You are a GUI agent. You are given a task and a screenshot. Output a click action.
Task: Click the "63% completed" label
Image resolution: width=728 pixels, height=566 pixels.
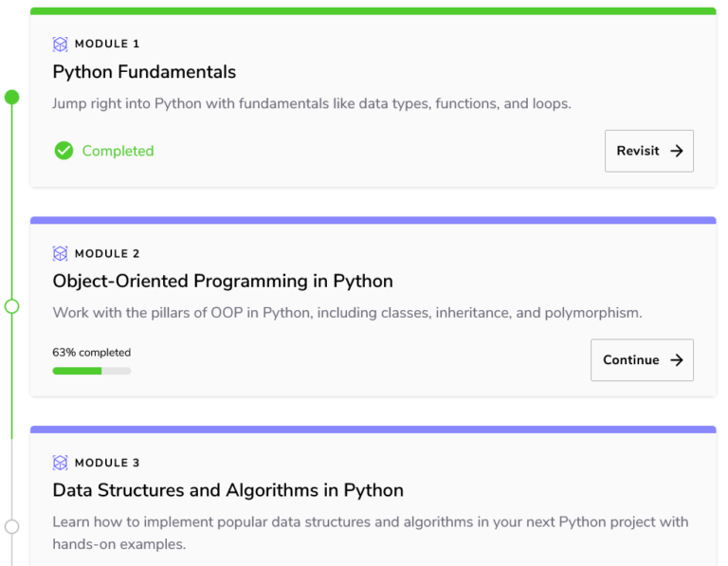point(91,353)
